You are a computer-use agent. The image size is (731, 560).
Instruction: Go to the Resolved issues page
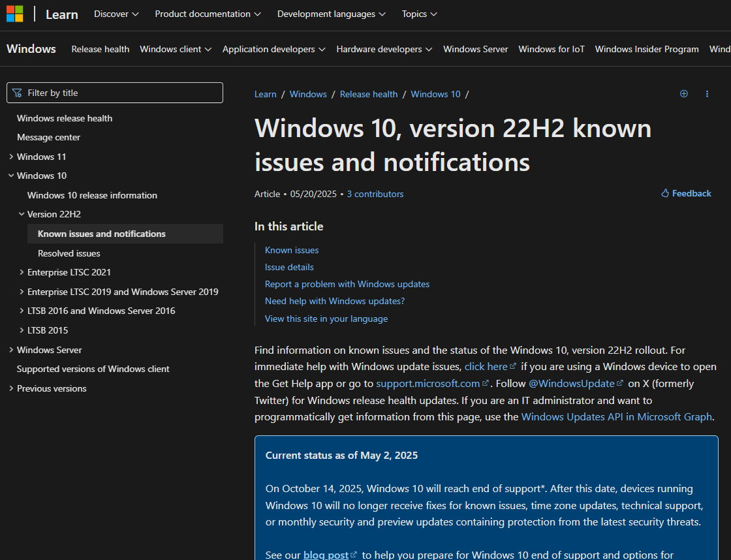pos(69,253)
